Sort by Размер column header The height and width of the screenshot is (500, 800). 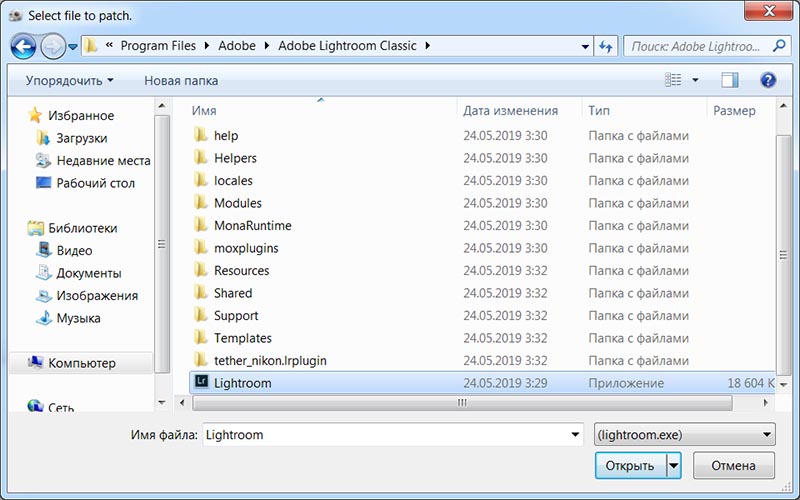[734, 111]
